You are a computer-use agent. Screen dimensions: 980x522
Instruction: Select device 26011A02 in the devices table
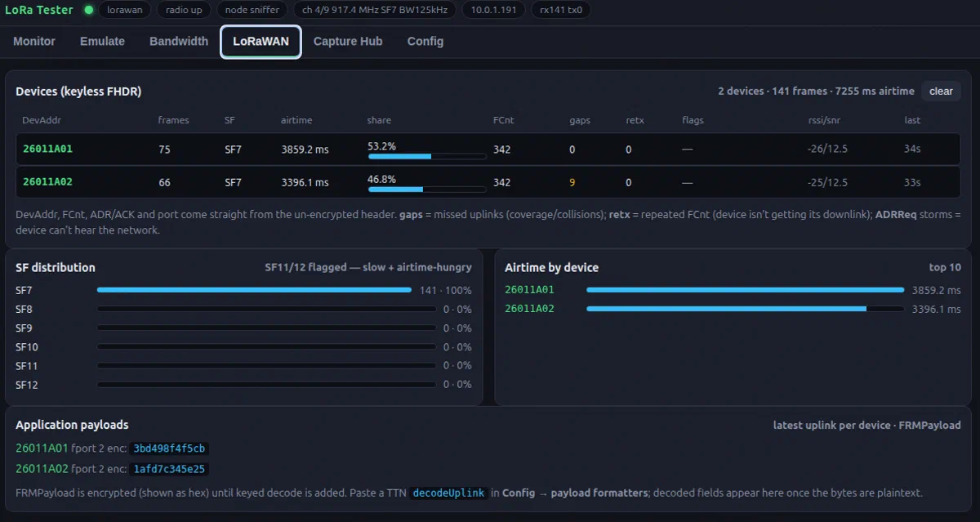488,182
